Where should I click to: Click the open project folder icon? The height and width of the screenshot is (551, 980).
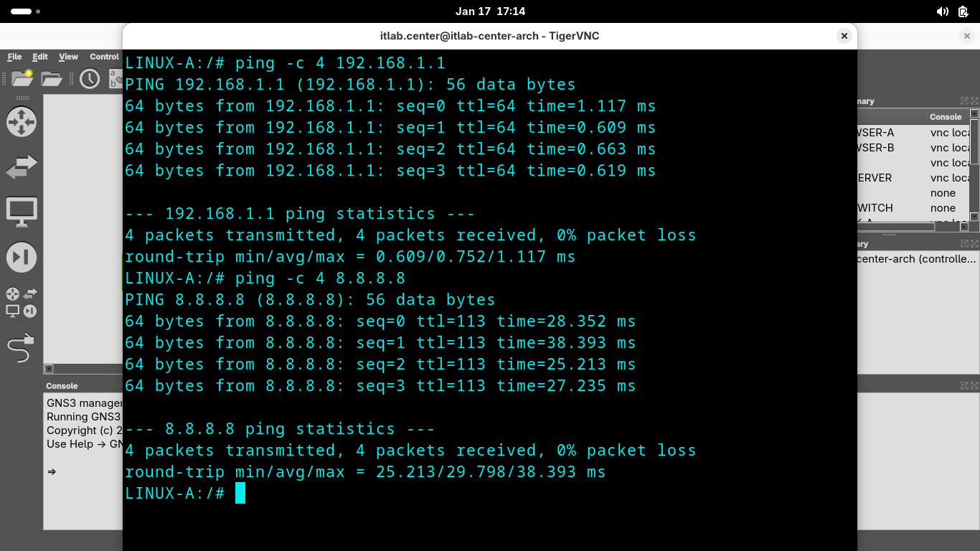click(52, 78)
